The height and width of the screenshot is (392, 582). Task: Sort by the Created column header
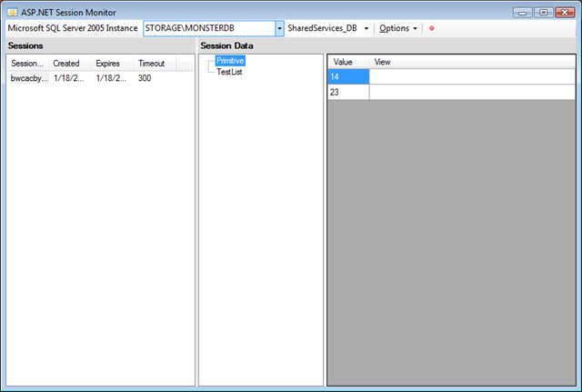(70, 64)
